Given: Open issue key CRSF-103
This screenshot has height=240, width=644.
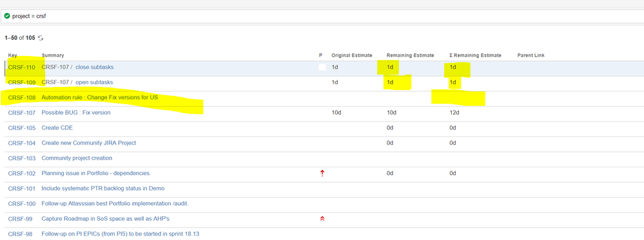Looking at the screenshot, I should pyautogui.click(x=21, y=158).
